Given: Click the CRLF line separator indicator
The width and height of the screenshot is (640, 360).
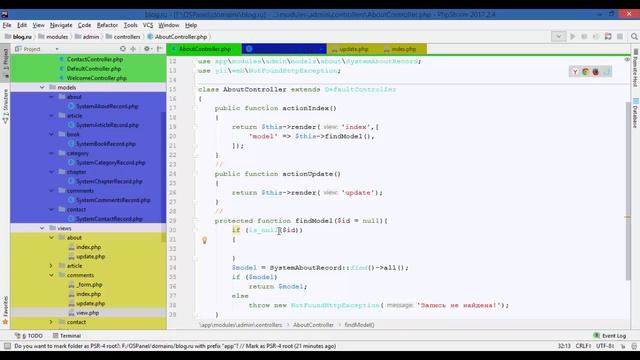Looking at the screenshot, I should [x=583, y=346].
